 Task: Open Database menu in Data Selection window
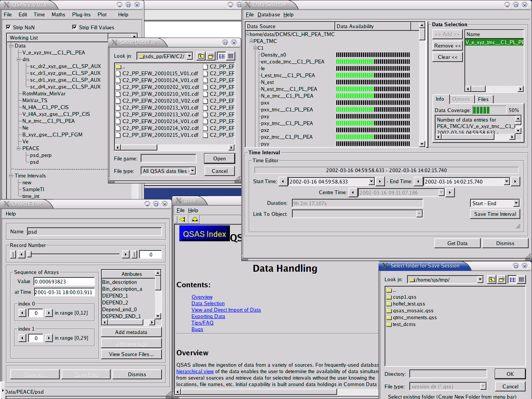pos(269,14)
